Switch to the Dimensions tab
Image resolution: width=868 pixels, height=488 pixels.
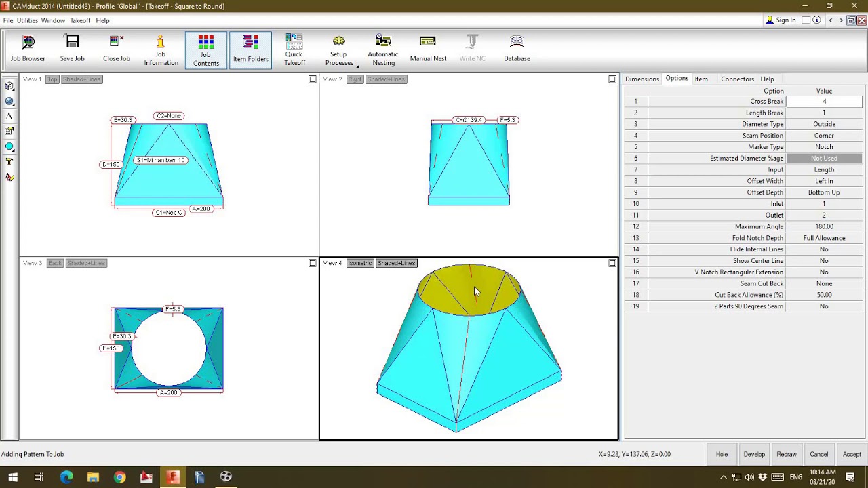click(642, 79)
